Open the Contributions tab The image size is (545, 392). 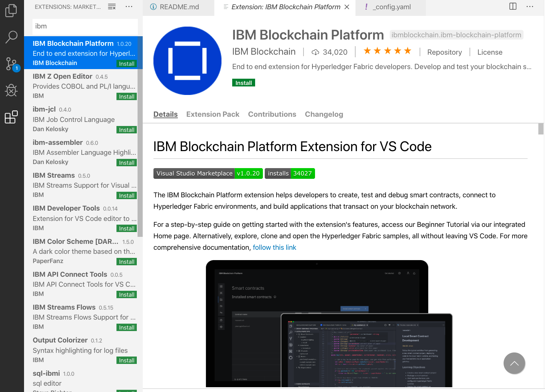272,115
